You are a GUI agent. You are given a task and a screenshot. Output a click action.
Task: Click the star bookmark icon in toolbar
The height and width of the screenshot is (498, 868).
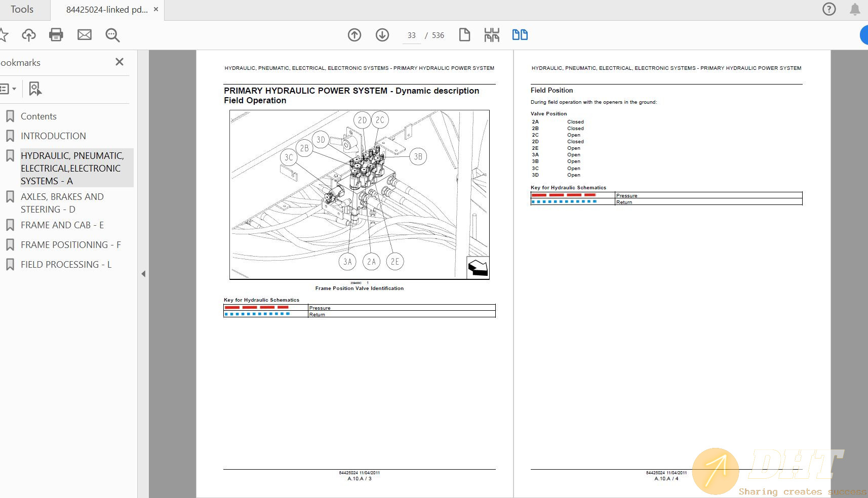[3, 34]
